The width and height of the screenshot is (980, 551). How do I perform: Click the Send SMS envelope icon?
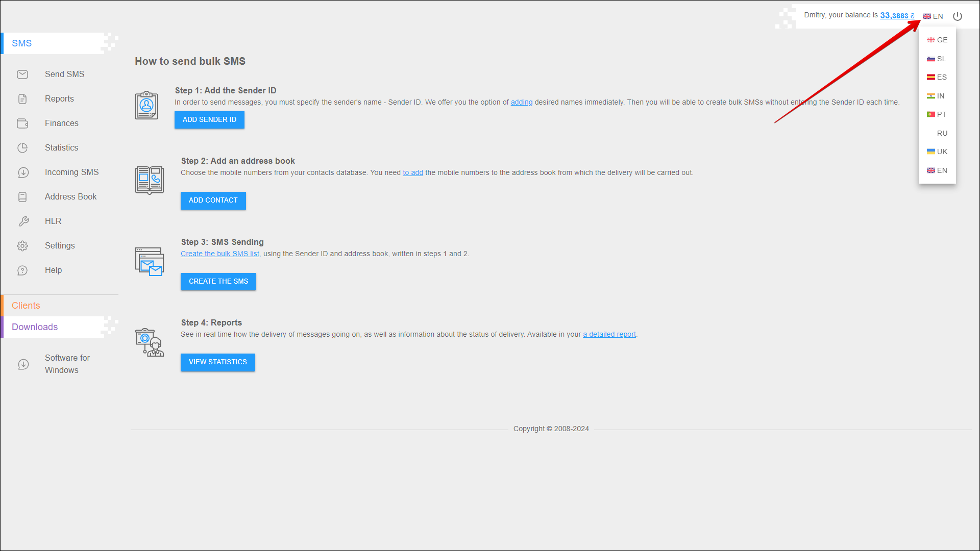click(22, 74)
